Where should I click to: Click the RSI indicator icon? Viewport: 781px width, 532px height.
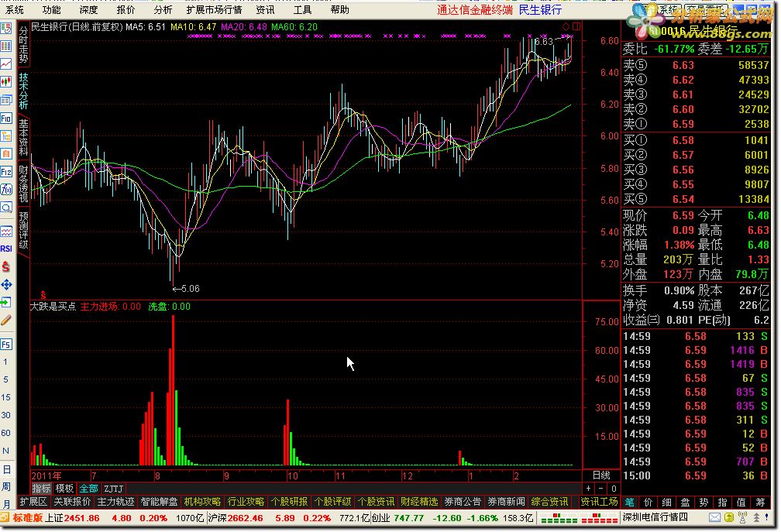point(6,249)
